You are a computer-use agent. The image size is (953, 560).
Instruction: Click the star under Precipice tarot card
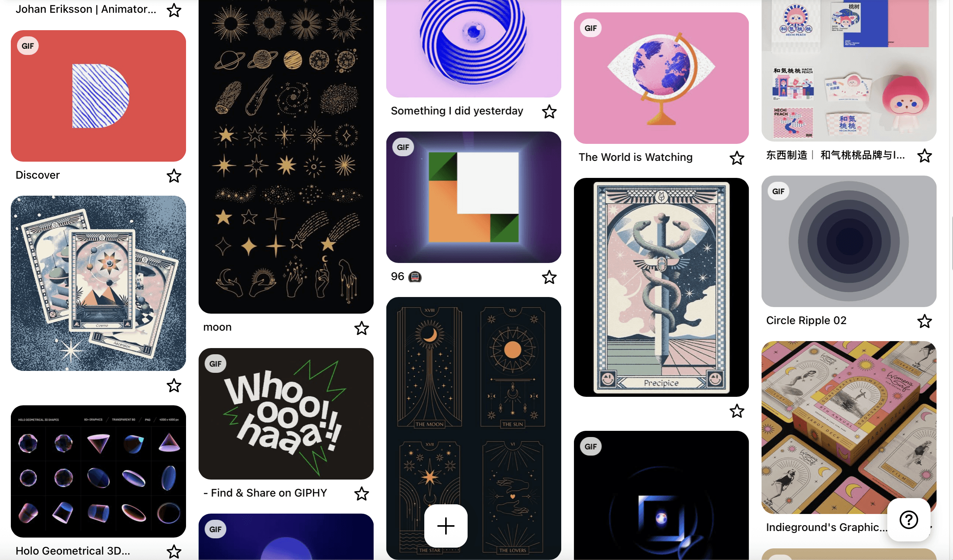tap(737, 411)
